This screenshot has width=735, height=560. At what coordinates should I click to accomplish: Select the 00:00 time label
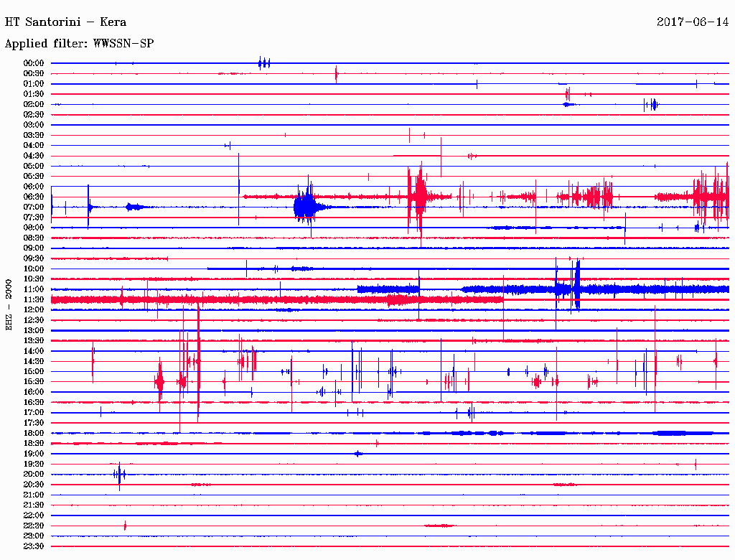(34, 63)
